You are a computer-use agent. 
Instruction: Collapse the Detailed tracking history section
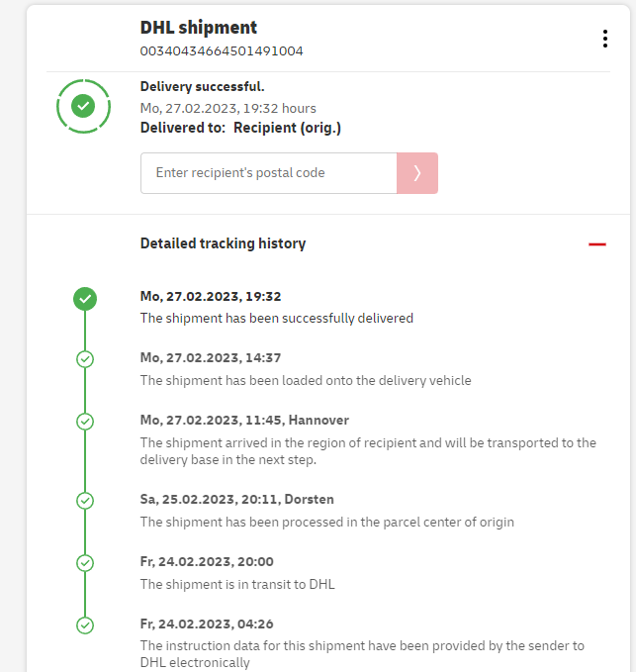596,243
